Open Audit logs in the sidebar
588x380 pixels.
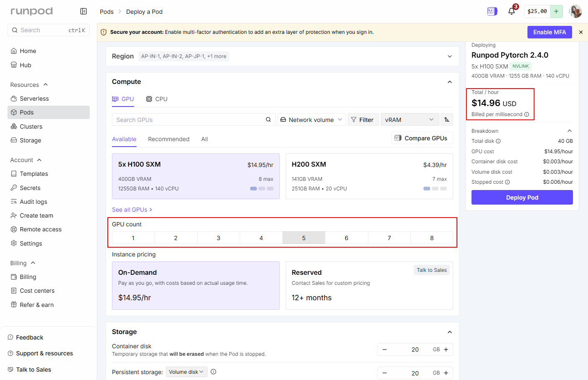click(48, 202)
